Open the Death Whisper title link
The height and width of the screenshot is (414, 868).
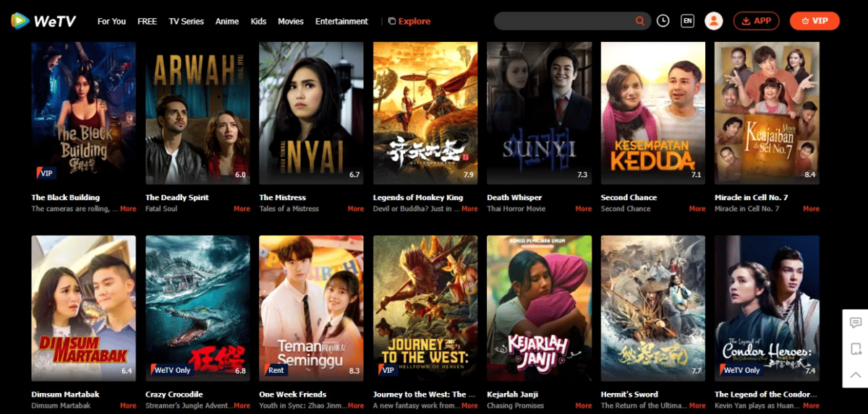tap(514, 197)
